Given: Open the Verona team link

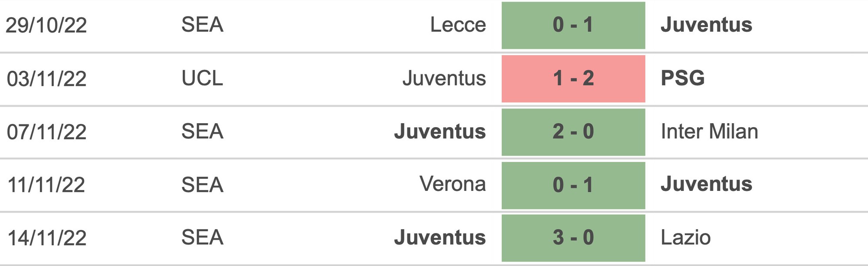Looking at the screenshot, I should (x=453, y=184).
